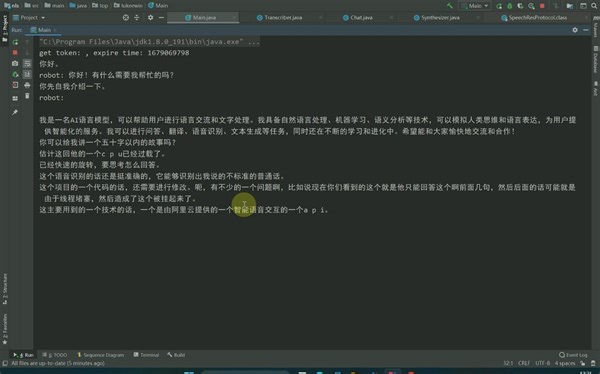Hide the Project panel
The width and height of the screenshot is (600, 374).
[x=161, y=18]
